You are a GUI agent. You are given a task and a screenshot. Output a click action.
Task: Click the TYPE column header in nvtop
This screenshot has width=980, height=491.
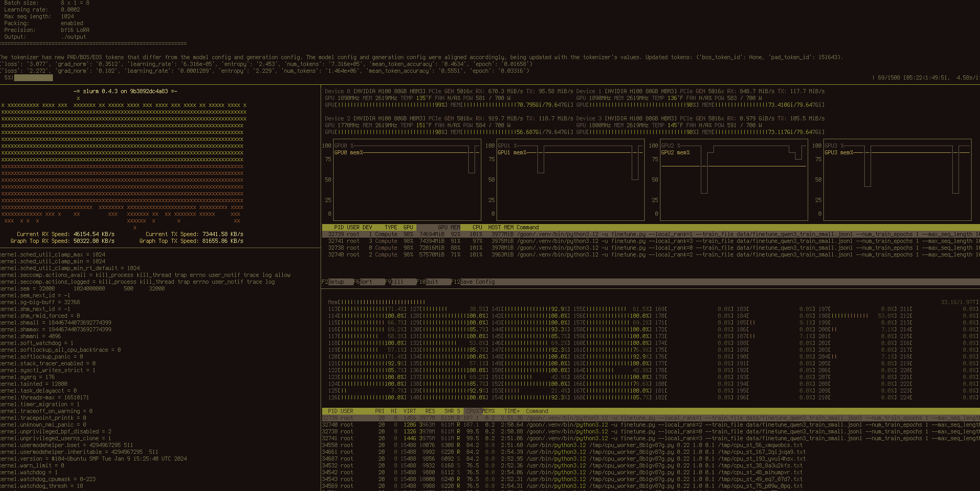[x=391, y=227]
